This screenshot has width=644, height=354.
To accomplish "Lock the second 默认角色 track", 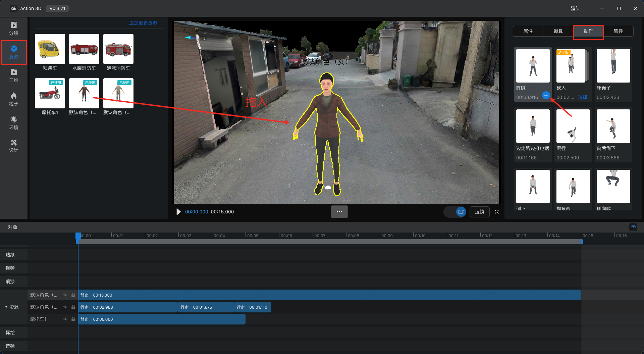I will (73, 307).
